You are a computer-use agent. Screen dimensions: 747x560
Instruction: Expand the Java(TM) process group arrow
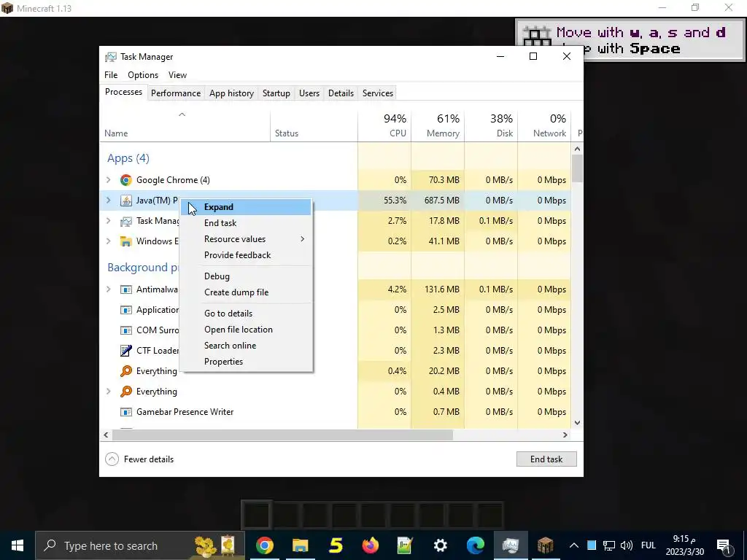point(109,201)
